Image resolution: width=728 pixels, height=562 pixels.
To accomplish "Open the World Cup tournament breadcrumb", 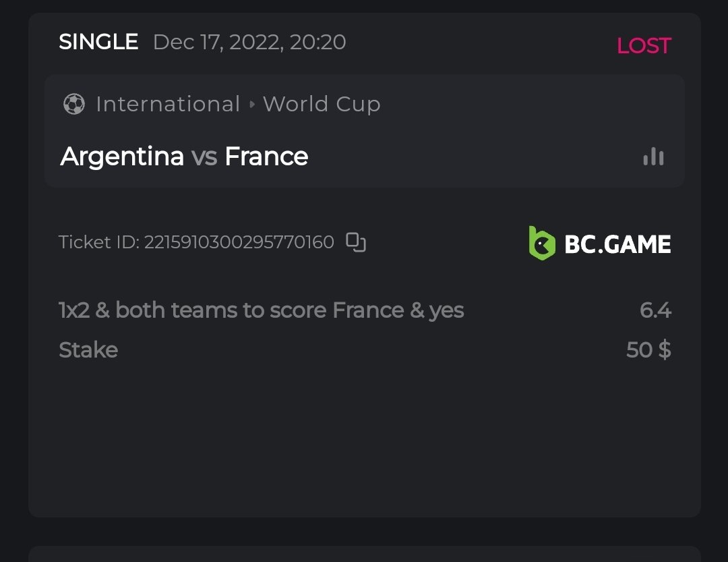I will click(x=322, y=104).
